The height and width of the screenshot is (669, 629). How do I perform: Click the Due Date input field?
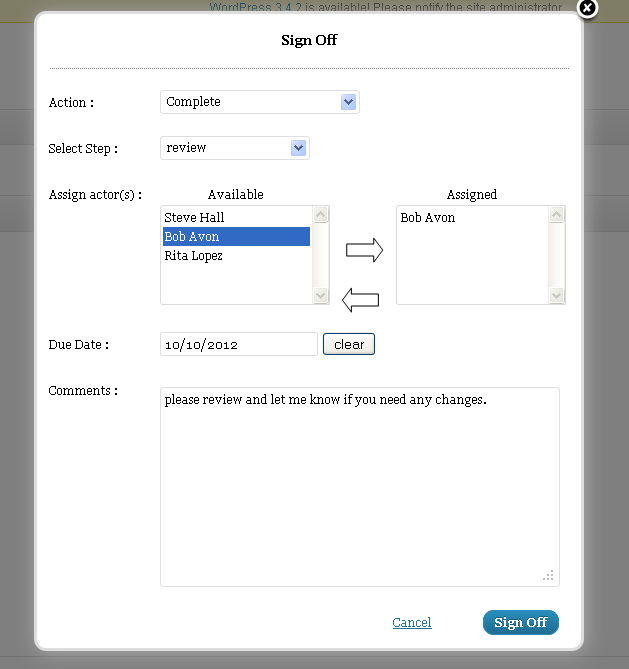coord(239,344)
